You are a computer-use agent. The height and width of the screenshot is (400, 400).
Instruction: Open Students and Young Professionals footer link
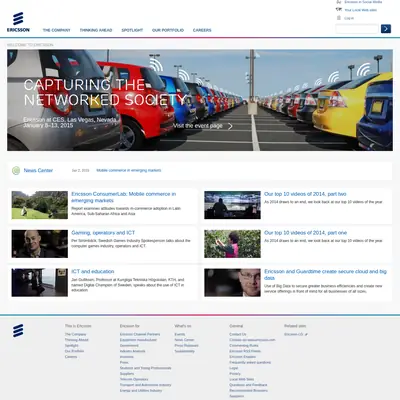pyautogui.click(x=145, y=368)
